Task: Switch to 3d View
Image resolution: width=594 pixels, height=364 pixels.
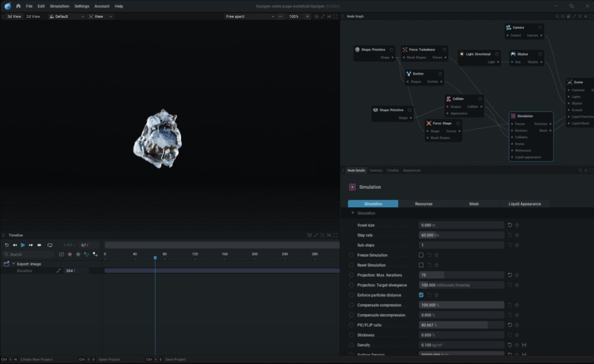Action: coord(14,17)
